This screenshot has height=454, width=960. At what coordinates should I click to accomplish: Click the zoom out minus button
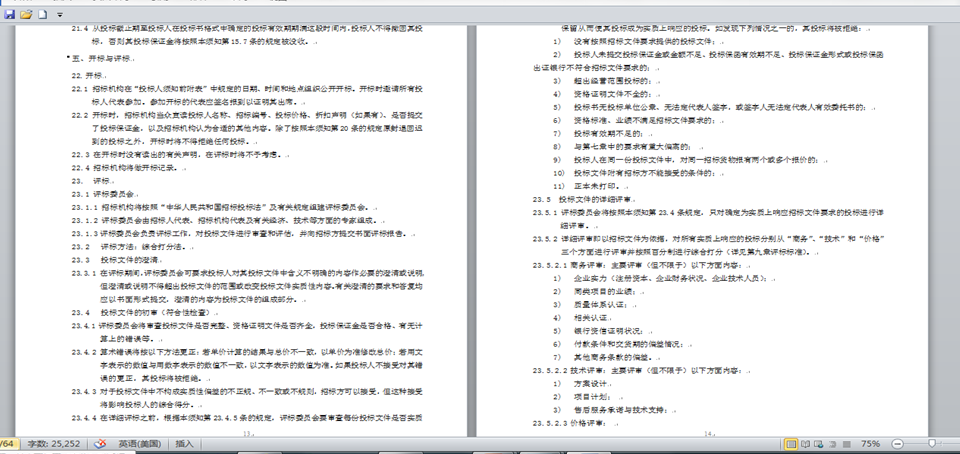pos(898,444)
